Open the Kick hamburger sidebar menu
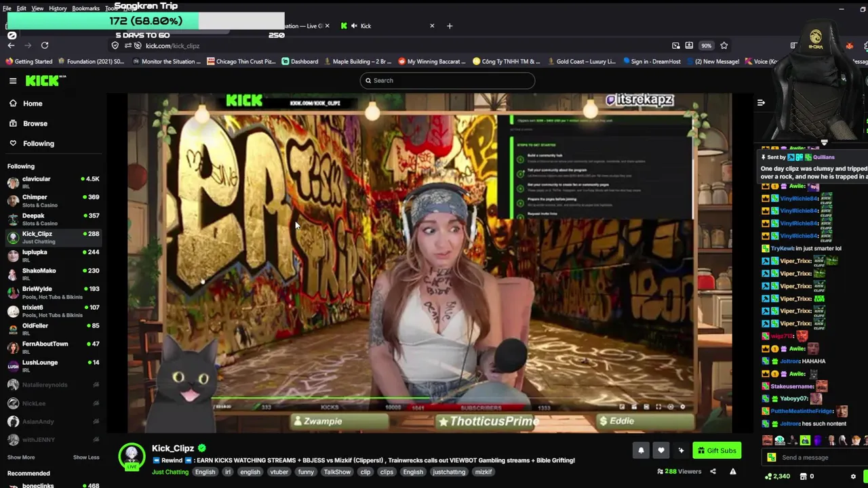Image resolution: width=868 pixels, height=488 pixels. point(13,81)
